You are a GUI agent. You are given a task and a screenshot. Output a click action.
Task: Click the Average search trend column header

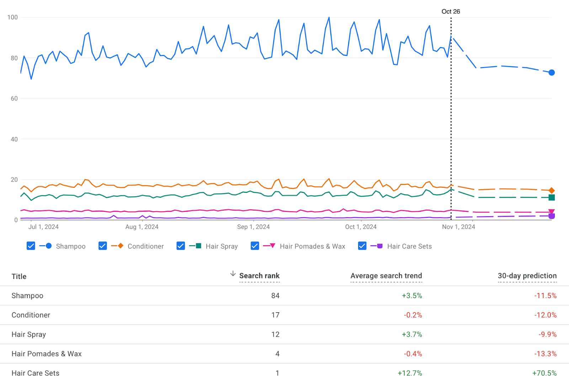tap(386, 276)
